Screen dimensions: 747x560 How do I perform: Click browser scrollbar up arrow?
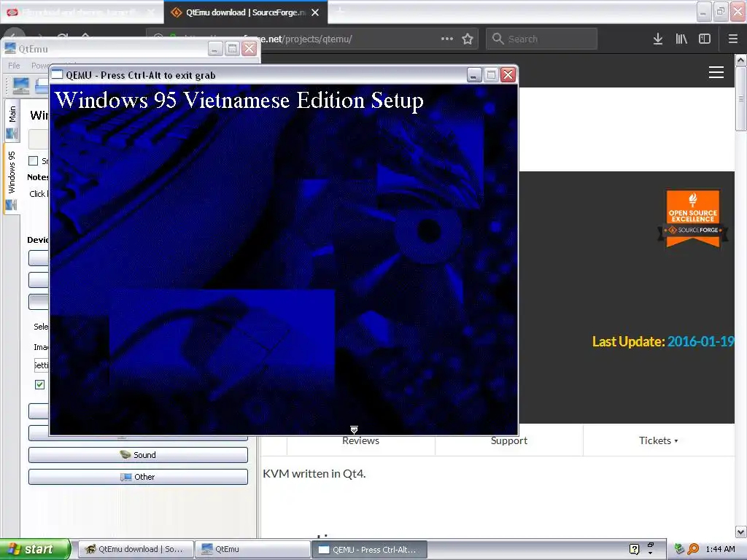coord(740,60)
